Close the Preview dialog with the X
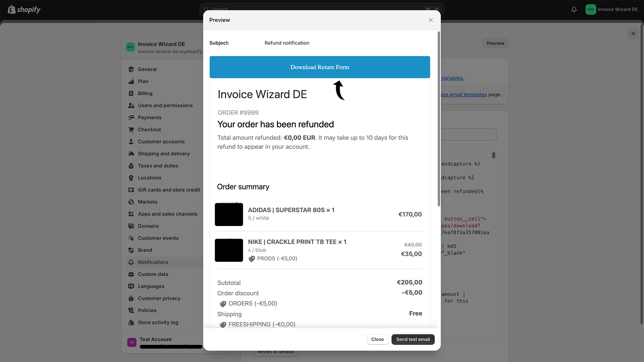644x362 pixels. (431, 20)
